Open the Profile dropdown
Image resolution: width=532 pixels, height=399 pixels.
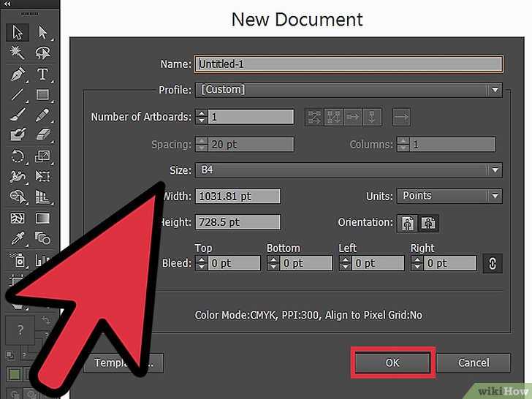point(349,90)
